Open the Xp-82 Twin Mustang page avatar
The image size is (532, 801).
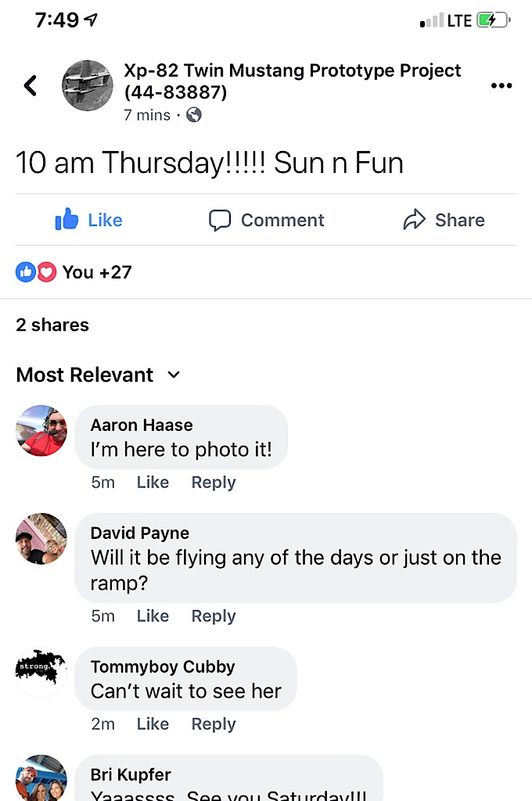(x=88, y=85)
